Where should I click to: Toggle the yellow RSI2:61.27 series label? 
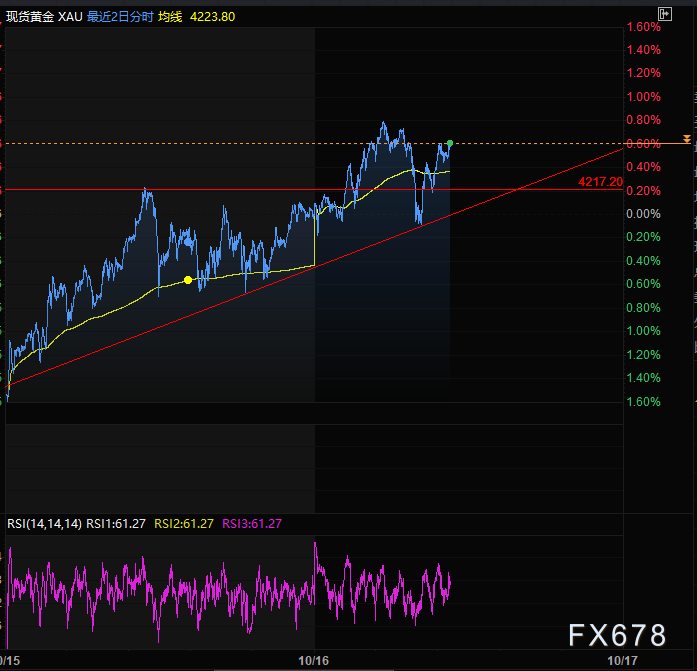tap(184, 523)
